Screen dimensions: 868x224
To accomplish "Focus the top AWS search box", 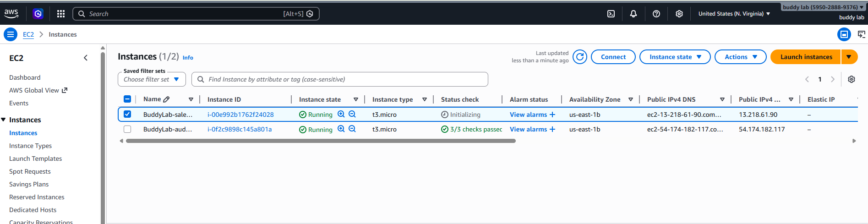I will click(x=196, y=14).
